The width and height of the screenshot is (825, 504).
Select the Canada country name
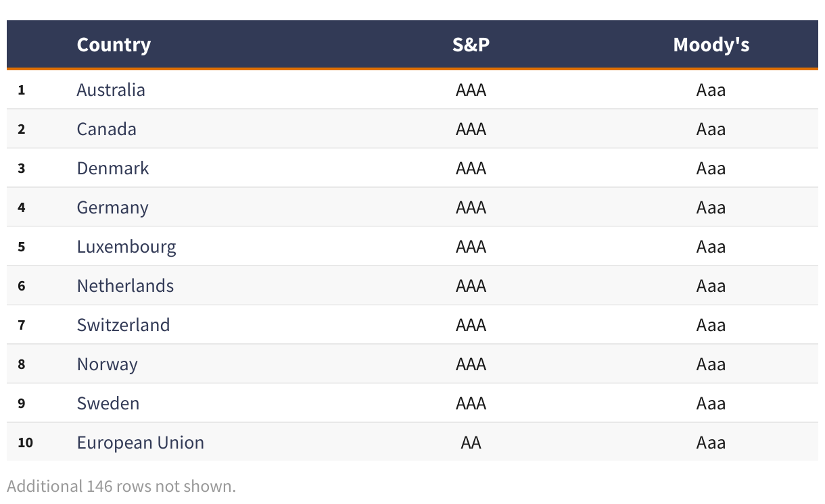pos(107,129)
